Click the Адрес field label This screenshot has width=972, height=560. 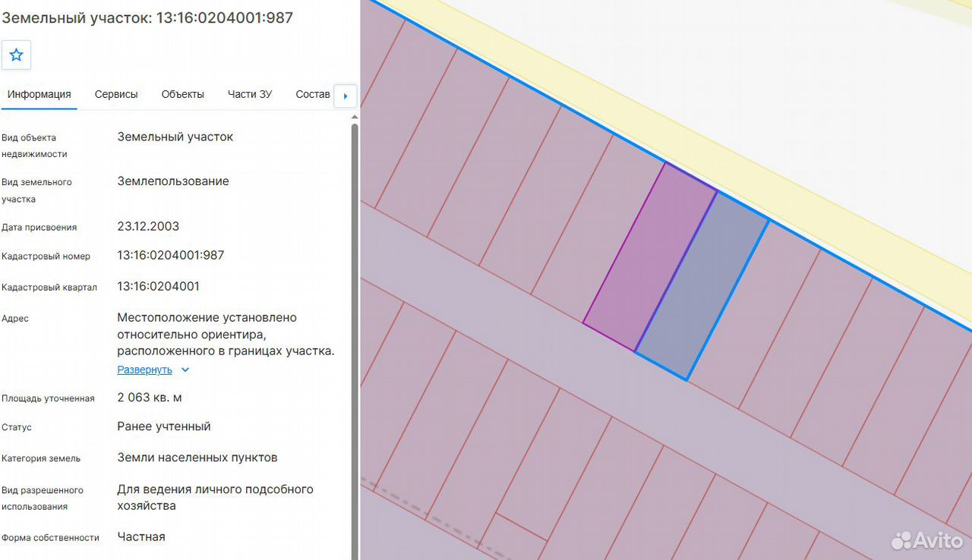click(x=15, y=319)
